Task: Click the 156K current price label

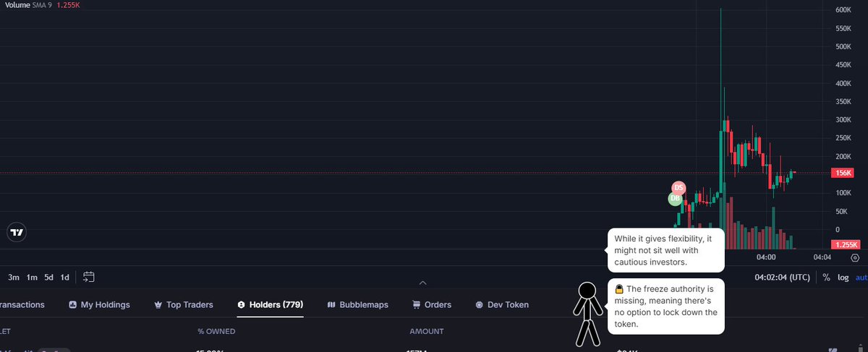Action: pyautogui.click(x=843, y=173)
